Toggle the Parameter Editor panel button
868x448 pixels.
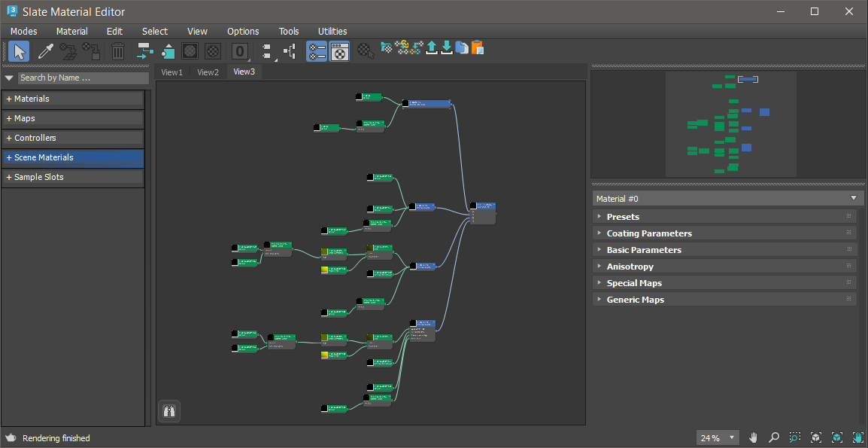coord(339,51)
